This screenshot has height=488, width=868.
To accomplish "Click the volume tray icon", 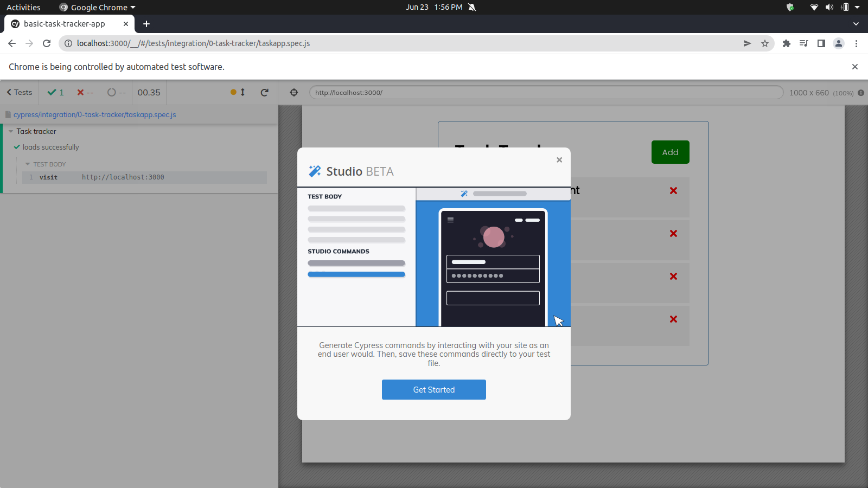I will tap(829, 7).
